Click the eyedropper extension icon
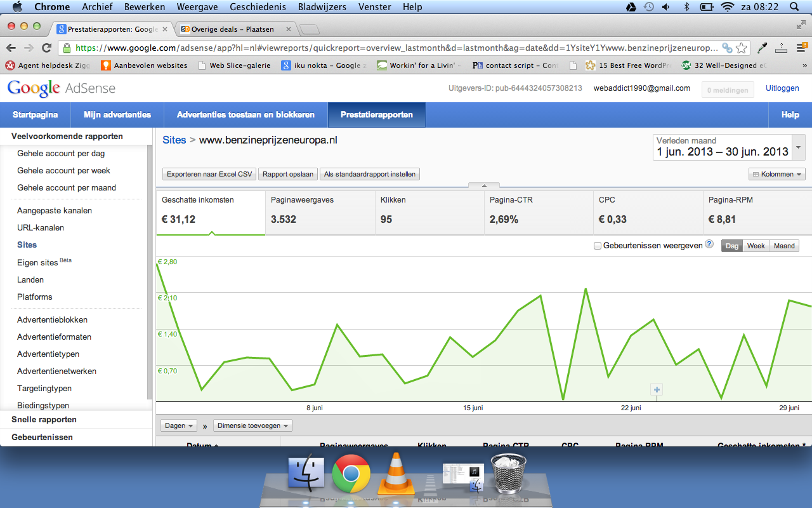The width and height of the screenshot is (812, 508). coord(763,48)
